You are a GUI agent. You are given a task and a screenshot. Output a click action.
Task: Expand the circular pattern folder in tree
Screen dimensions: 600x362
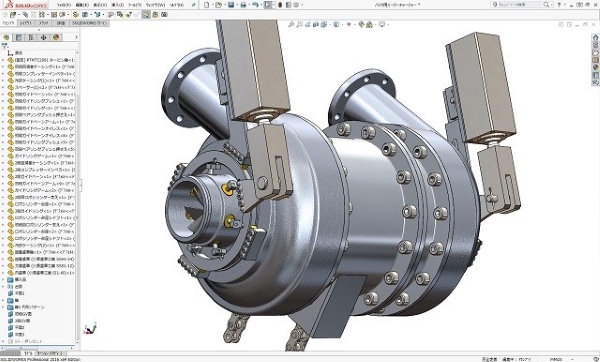click(x=3, y=307)
